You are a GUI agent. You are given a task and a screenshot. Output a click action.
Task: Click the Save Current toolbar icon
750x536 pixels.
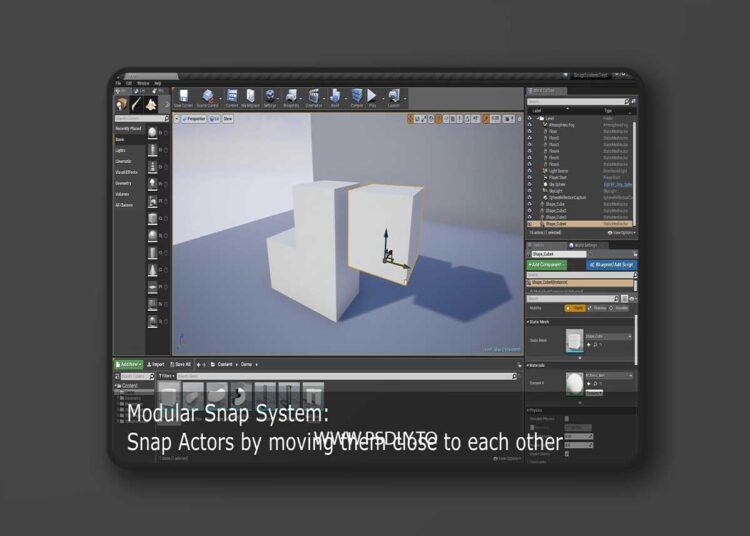[x=183, y=98]
